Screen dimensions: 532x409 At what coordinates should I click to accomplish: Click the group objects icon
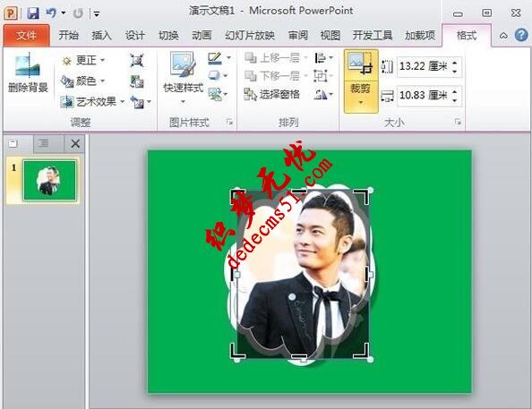point(321,76)
